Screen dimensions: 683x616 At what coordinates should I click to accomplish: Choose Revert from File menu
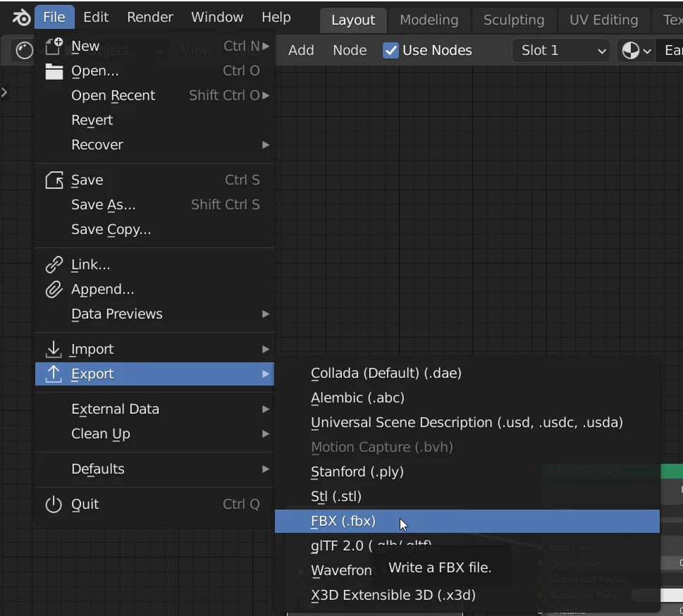click(154, 121)
